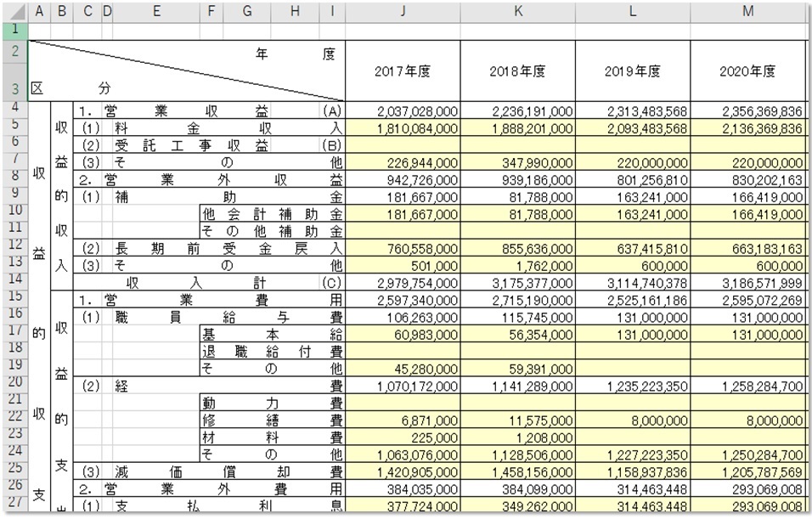
Task: Click the cell with value 855,636,000
Action: (x=518, y=248)
